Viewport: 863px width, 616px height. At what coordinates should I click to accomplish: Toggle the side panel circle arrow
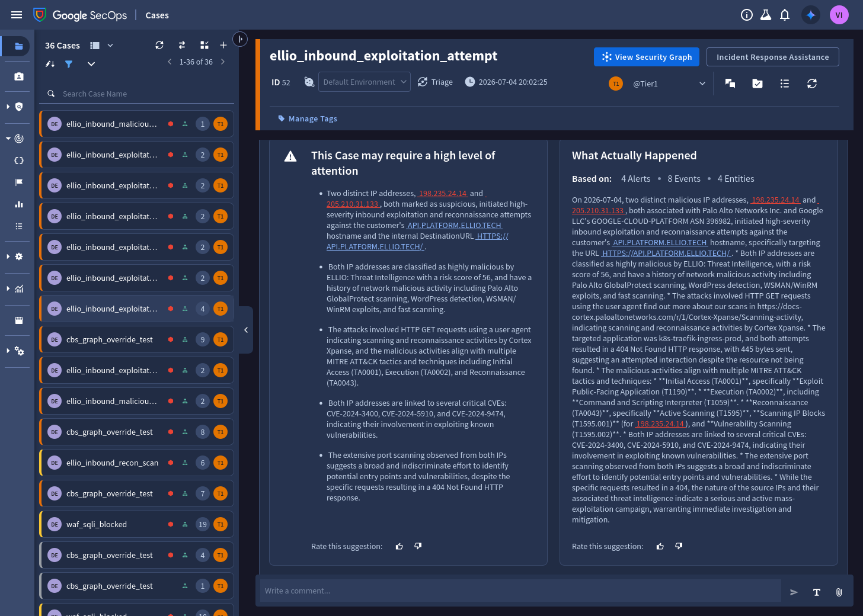[240, 39]
